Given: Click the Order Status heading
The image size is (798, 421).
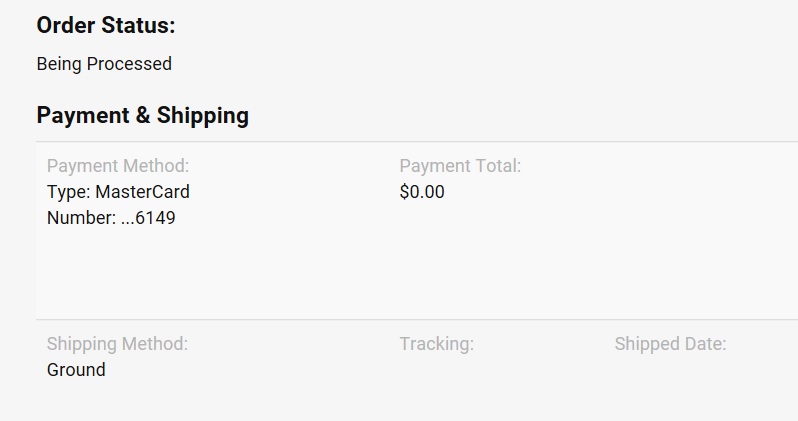Looking at the screenshot, I should tap(105, 26).
